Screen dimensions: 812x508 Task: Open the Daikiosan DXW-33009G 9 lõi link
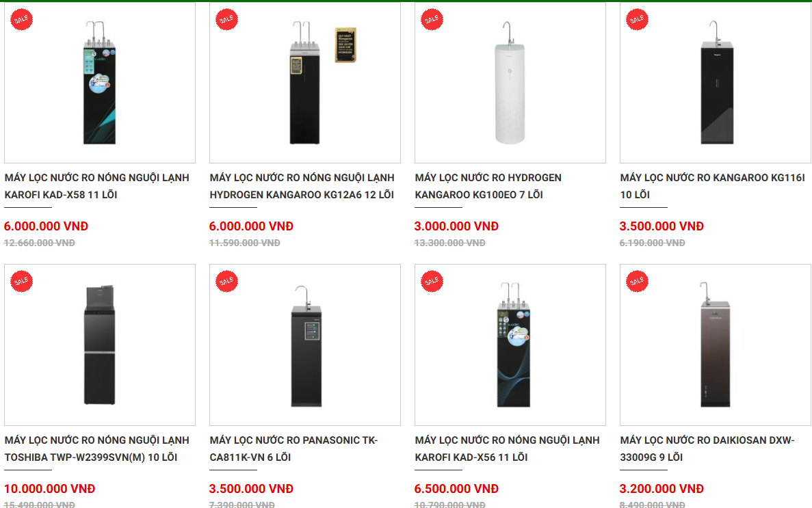coord(707,449)
